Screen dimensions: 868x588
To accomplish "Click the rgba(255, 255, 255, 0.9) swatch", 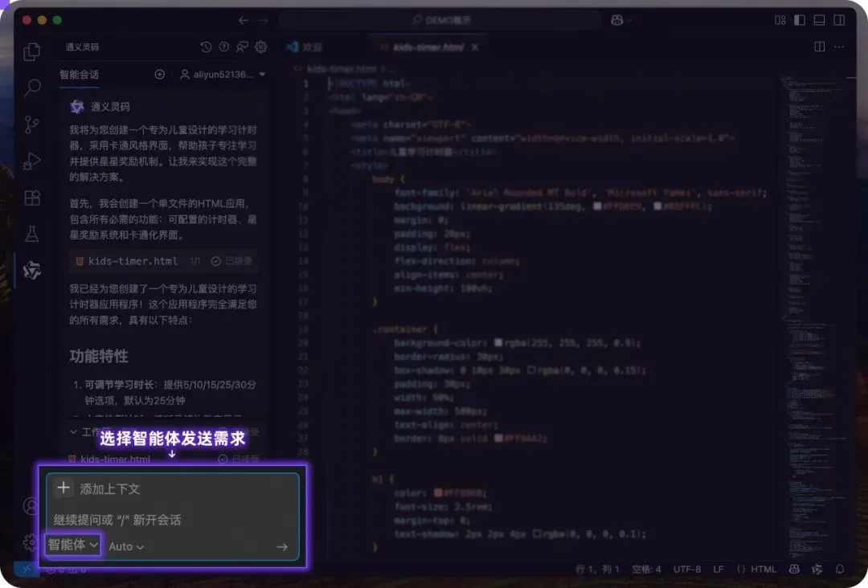I will [498, 343].
